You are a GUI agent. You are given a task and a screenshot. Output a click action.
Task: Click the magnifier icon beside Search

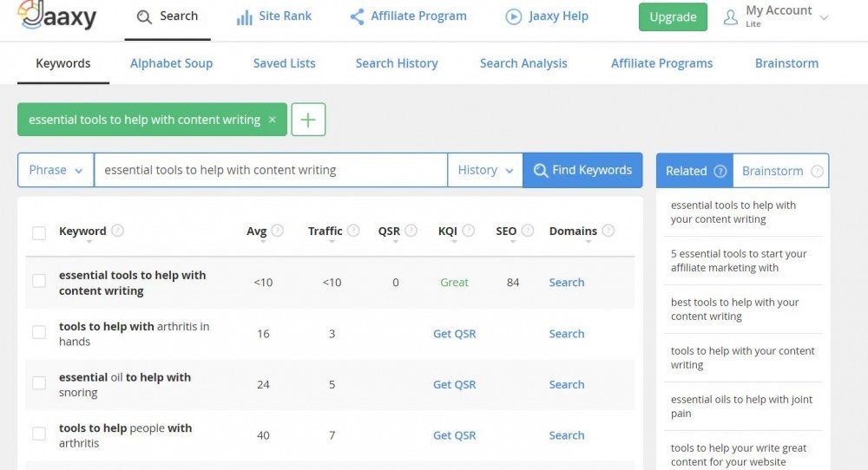pos(144,17)
